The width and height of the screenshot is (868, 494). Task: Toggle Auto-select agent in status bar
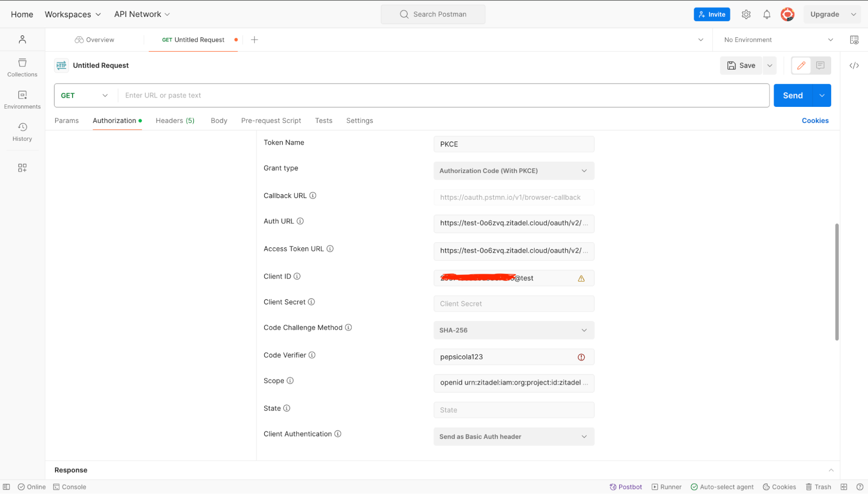[x=722, y=487]
